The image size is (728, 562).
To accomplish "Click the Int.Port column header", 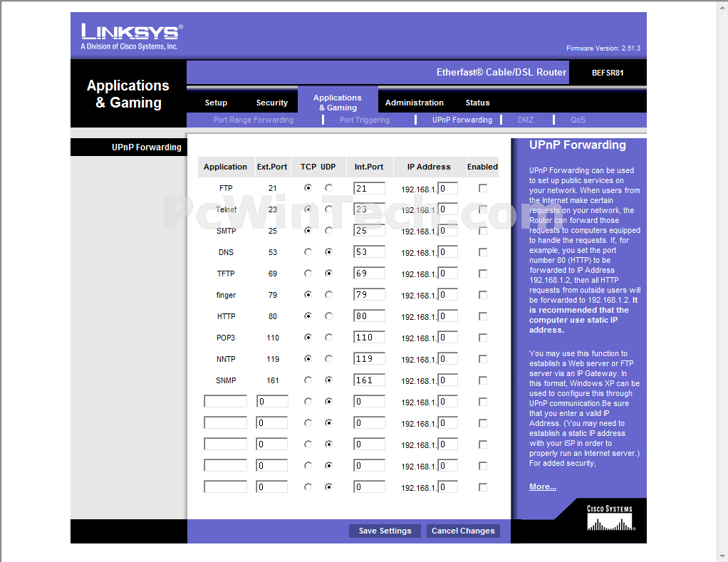I will coord(369,167).
